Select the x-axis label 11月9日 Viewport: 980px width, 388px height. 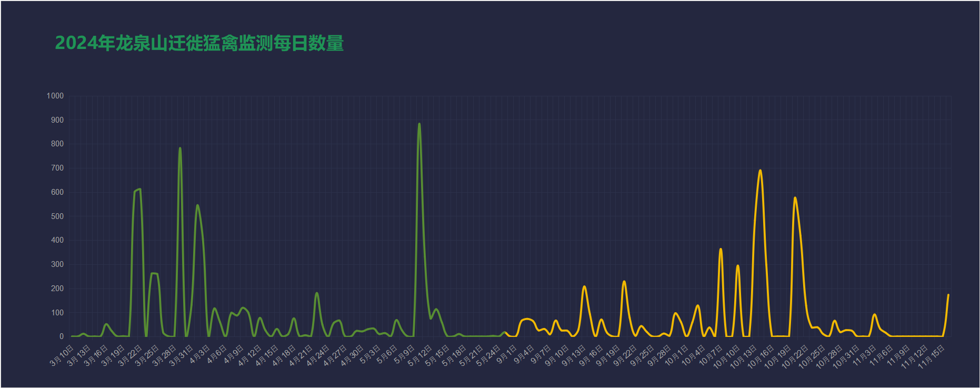coord(899,355)
